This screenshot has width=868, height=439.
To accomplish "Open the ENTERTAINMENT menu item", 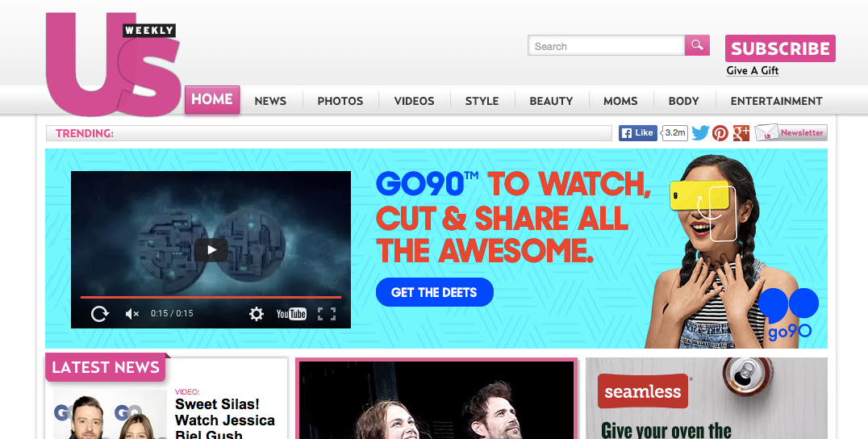I will coord(776,101).
